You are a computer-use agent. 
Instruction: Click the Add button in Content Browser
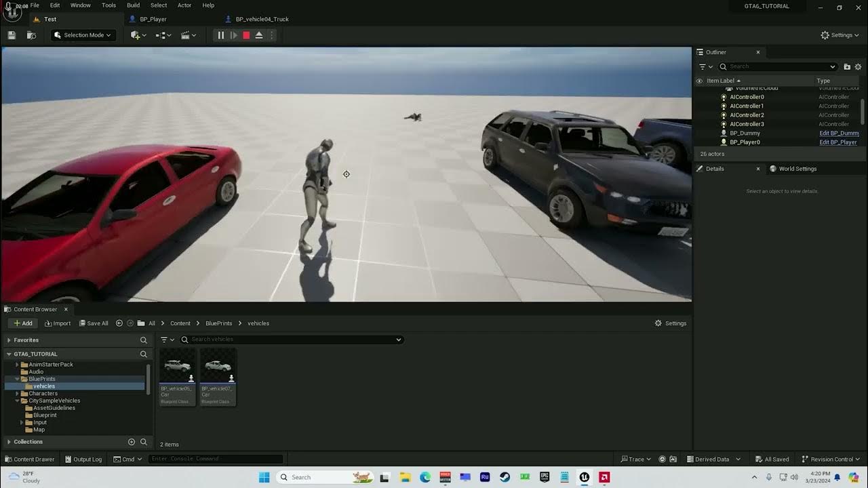coord(22,323)
